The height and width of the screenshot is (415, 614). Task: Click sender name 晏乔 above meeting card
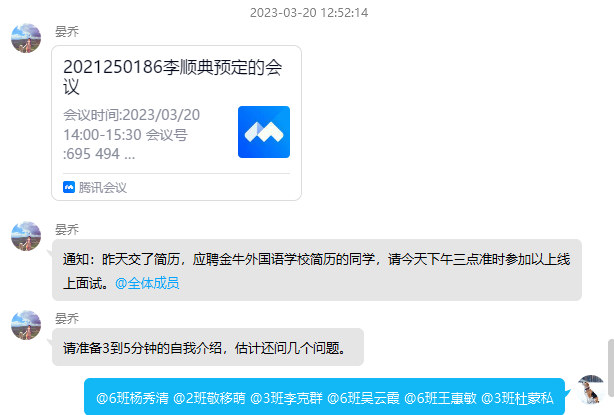[x=67, y=32]
